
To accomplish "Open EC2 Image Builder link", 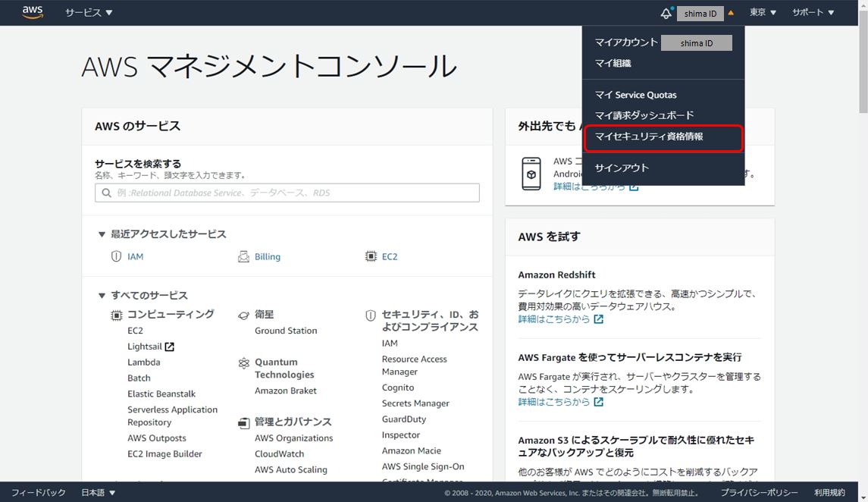I will (165, 454).
